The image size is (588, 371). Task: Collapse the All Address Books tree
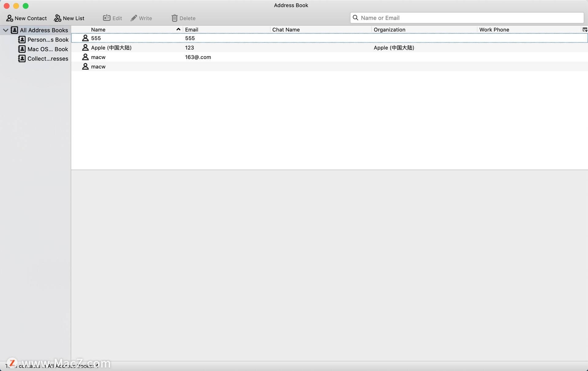(x=6, y=30)
